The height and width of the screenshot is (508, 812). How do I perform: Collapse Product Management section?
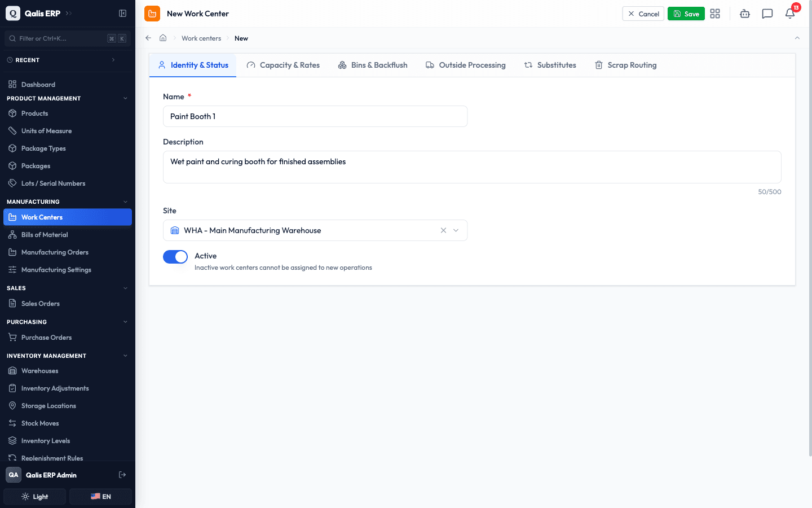pos(125,98)
